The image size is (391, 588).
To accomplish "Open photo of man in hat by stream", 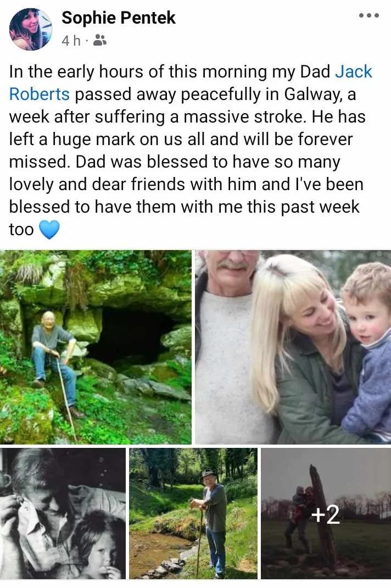I will pos(193,513).
